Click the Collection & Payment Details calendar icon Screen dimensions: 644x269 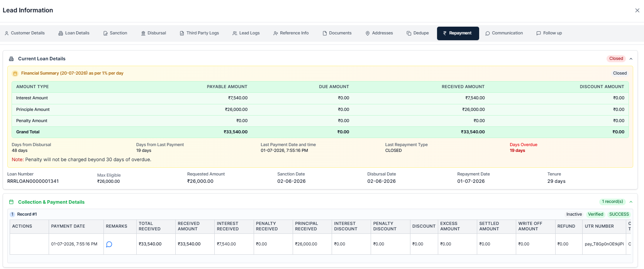click(11, 202)
